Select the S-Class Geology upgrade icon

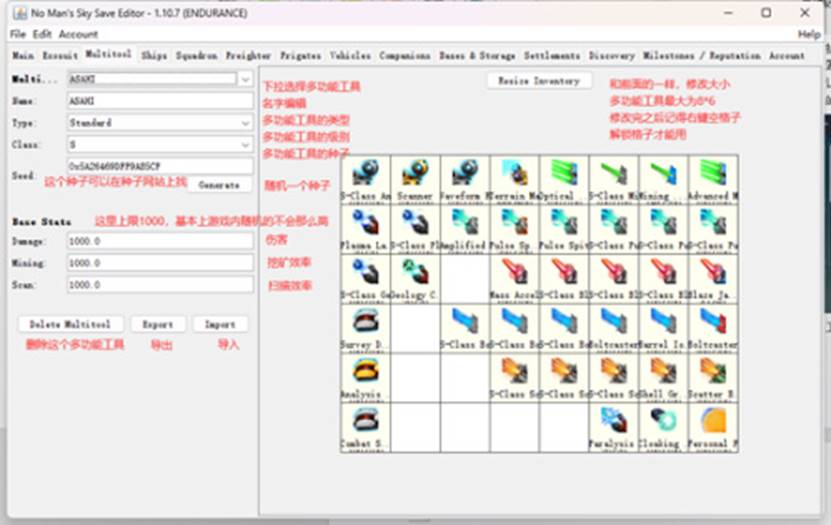366,279
